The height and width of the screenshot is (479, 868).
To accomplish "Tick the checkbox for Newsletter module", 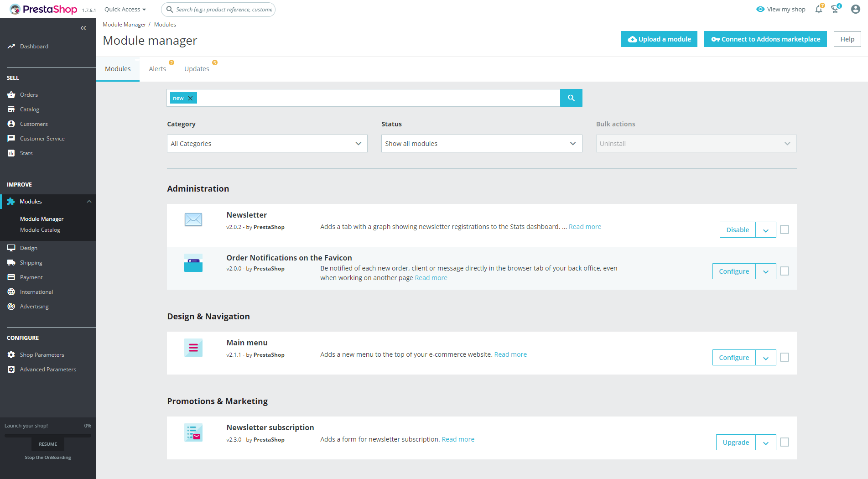I will [x=785, y=229].
